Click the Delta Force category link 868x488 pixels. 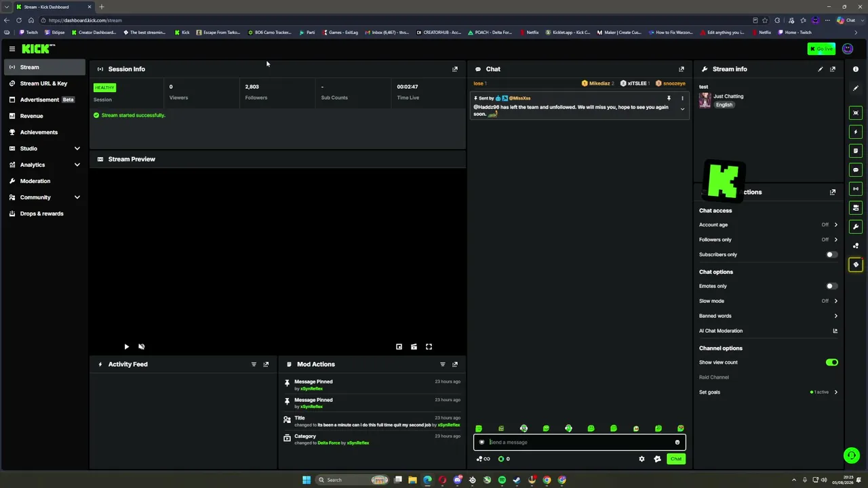coord(329,443)
